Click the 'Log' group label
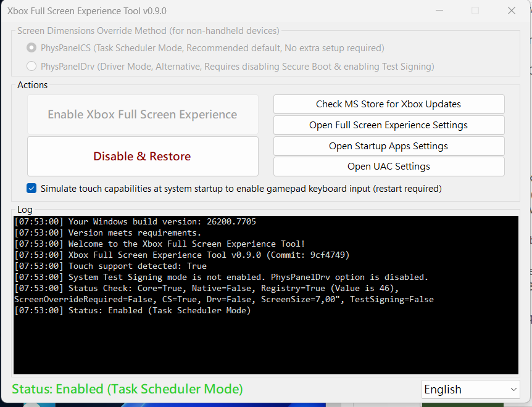Viewport: 532px width, 407px height. pyautogui.click(x=25, y=210)
